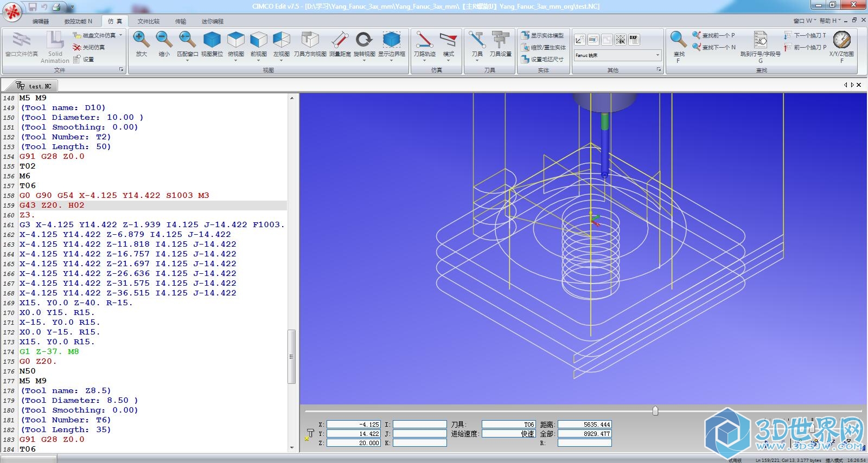Click the X coordinate field showing -4.125
Viewport: 868px width, 463px height.
(x=354, y=425)
